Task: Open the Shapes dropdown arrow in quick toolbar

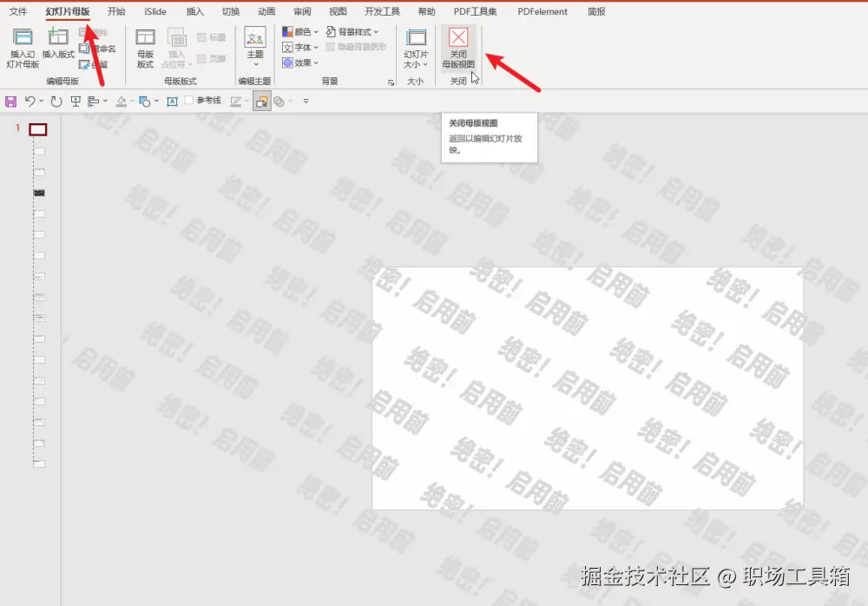Action: (156, 101)
